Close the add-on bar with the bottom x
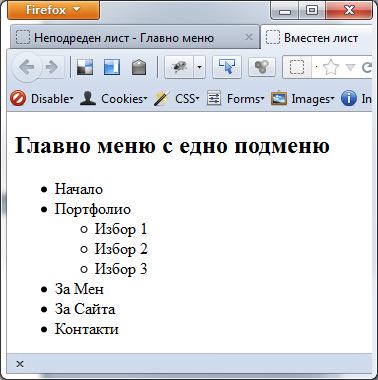This screenshot has width=378, height=380. 20,364
